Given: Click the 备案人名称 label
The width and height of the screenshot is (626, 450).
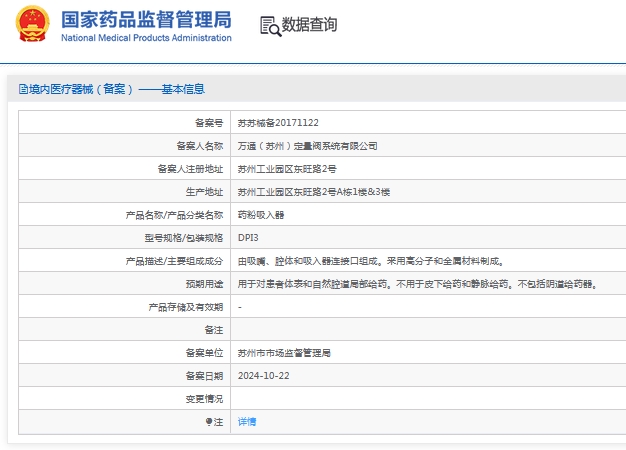Looking at the screenshot, I should (x=200, y=146).
